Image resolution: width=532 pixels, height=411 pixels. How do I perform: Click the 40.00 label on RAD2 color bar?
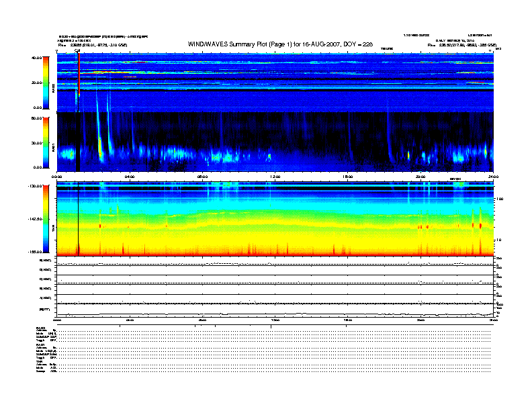coord(36,58)
